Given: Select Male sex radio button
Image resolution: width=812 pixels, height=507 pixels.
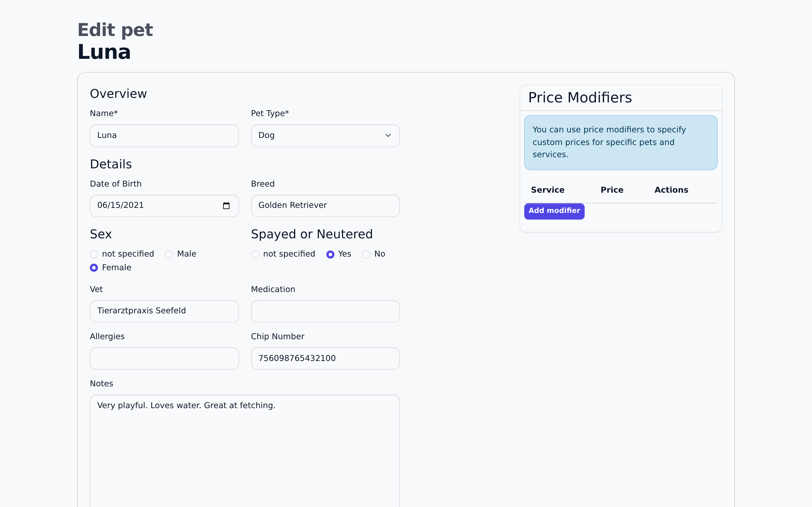Looking at the screenshot, I should pyautogui.click(x=169, y=255).
